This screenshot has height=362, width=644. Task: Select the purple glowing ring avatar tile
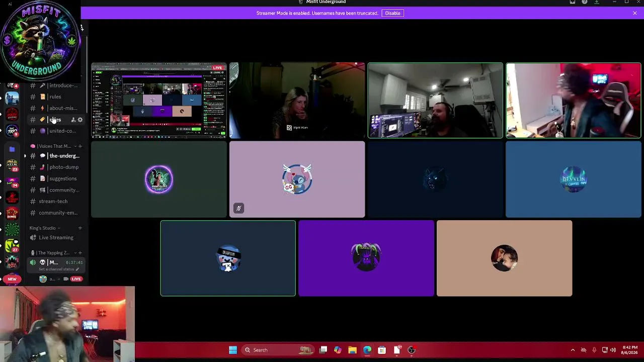click(x=159, y=179)
